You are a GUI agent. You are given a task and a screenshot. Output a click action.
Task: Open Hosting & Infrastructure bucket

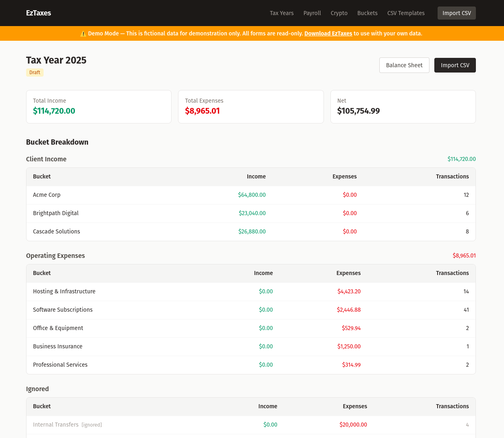pos(251,292)
